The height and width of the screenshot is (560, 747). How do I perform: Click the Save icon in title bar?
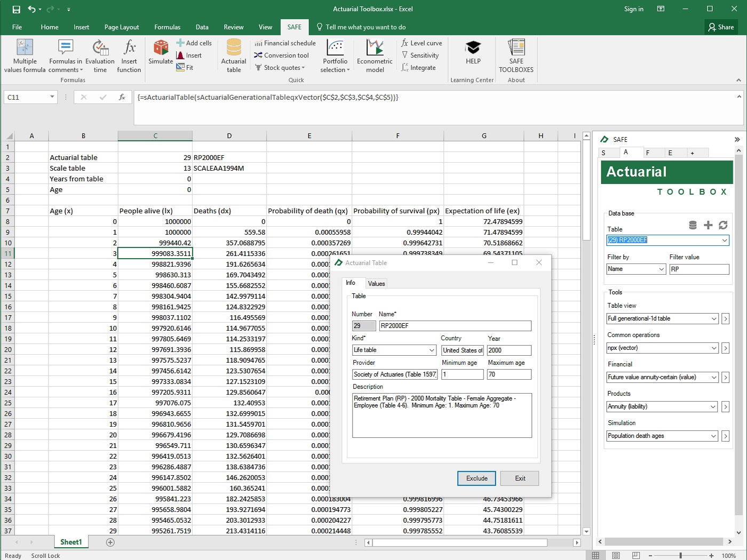(16, 9)
